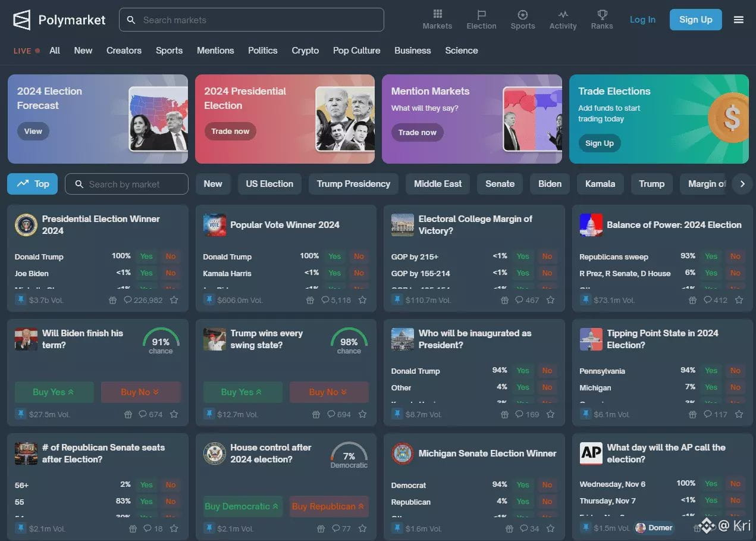Click the Sign Up button

point(695,20)
